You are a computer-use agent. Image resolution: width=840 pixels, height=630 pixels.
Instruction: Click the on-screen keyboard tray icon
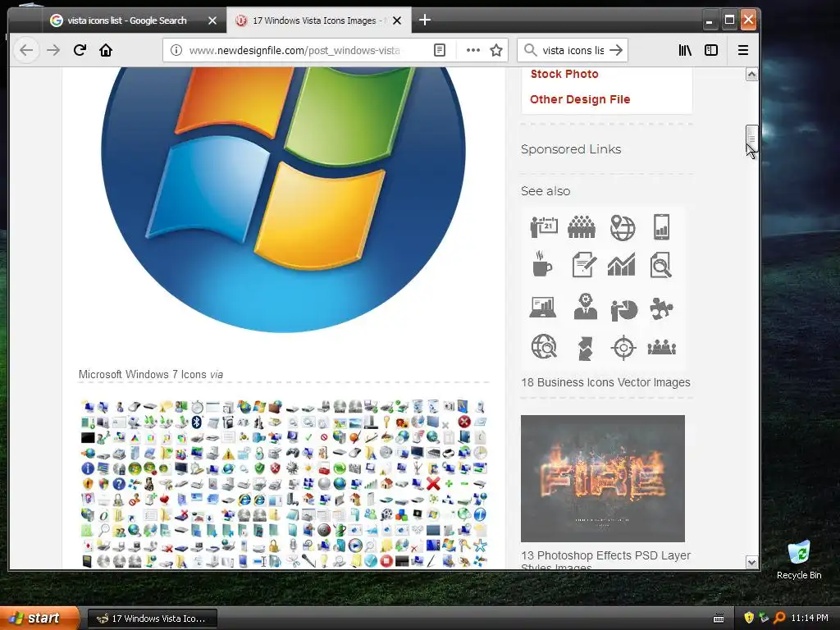pyautogui.click(x=719, y=619)
